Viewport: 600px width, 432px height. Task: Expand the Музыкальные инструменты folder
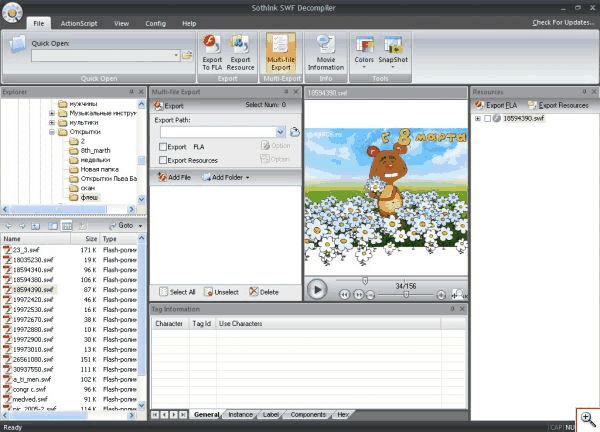52,113
